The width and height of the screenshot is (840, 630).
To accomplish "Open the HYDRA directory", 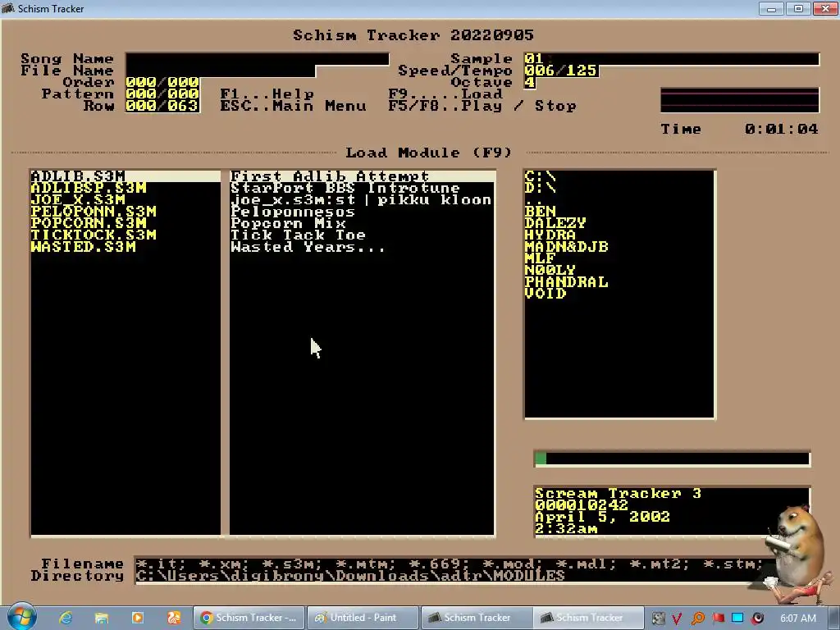I will pyautogui.click(x=550, y=235).
